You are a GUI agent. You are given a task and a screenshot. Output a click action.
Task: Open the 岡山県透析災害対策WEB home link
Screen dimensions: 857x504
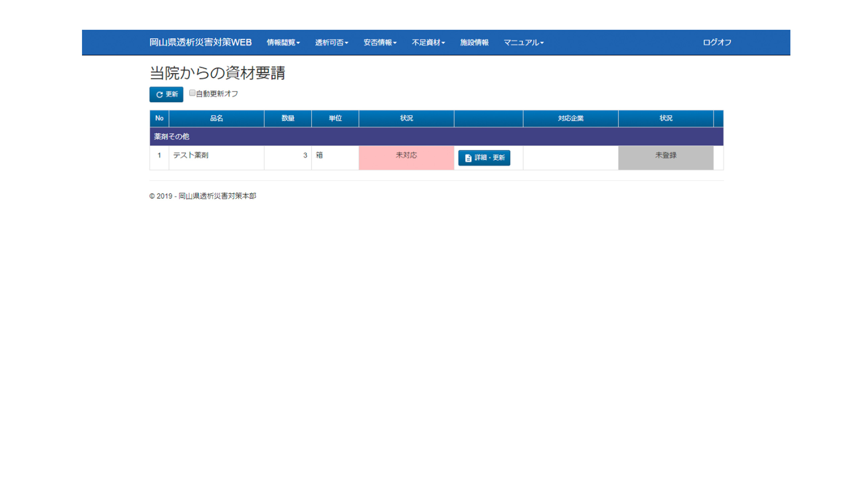click(x=200, y=43)
